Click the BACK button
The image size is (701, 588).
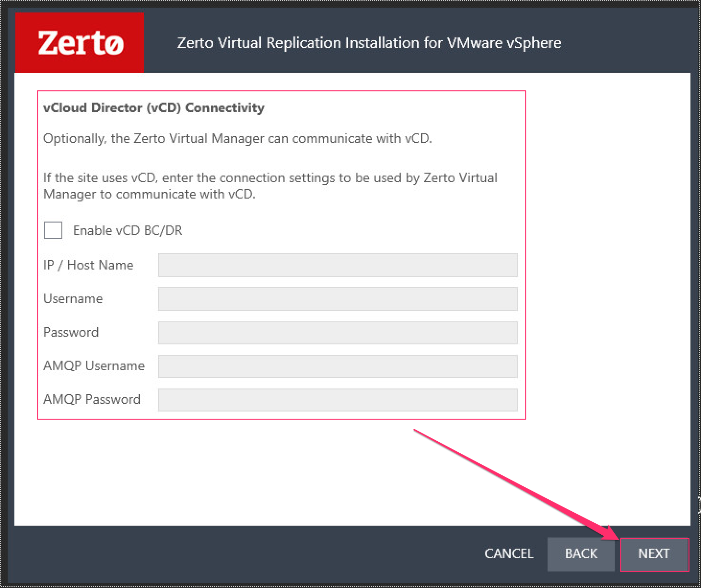581,554
